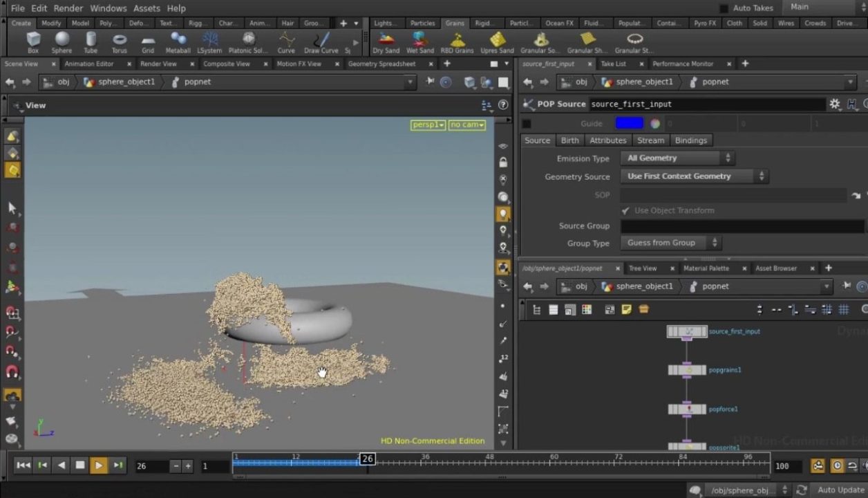This screenshot has width=868, height=498.
Task: Switch to the Attributes tab in POP Source
Action: [607, 140]
